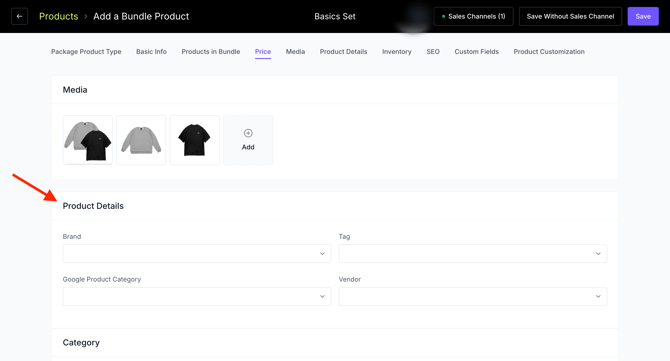Select the gray sweatshirt thumbnail
This screenshot has width=670, height=361.
pyautogui.click(x=141, y=140)
